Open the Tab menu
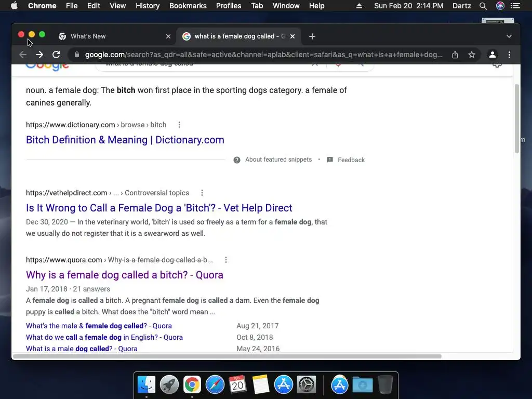This screenshot has height=399, width=532. click(x=257, y=6)
